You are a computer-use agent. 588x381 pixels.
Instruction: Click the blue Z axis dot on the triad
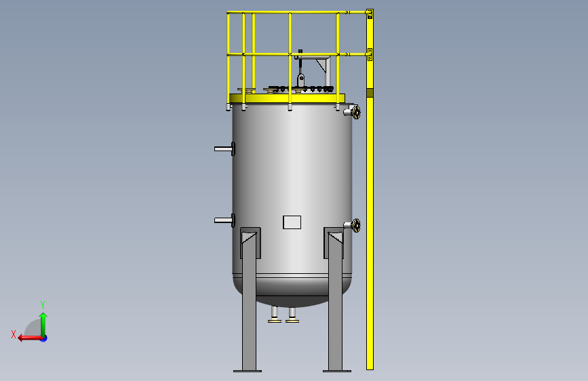coord(44,338)
